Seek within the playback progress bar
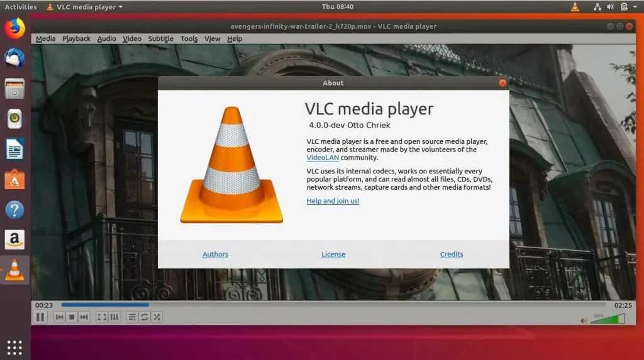This screenshot has width=644, height=360. [333, 305]
